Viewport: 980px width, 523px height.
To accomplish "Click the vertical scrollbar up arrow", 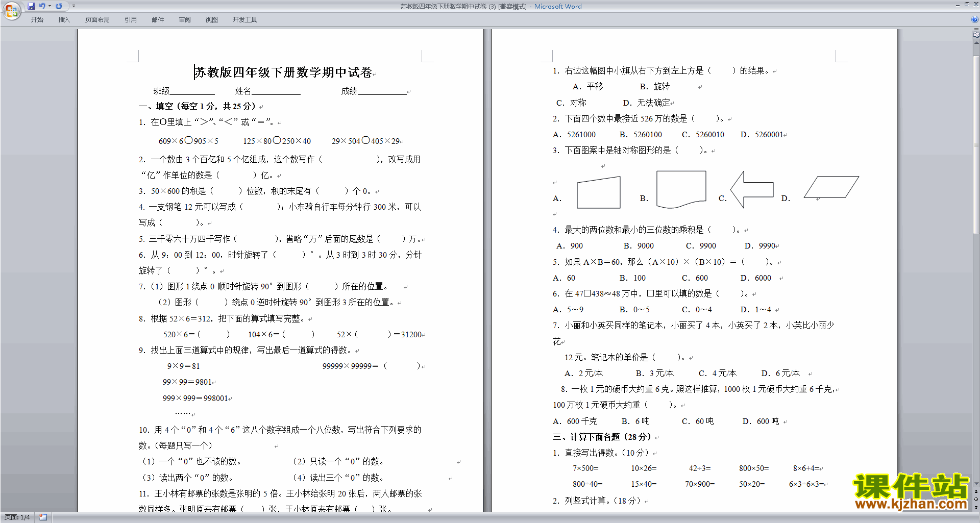I will (976, 43).
